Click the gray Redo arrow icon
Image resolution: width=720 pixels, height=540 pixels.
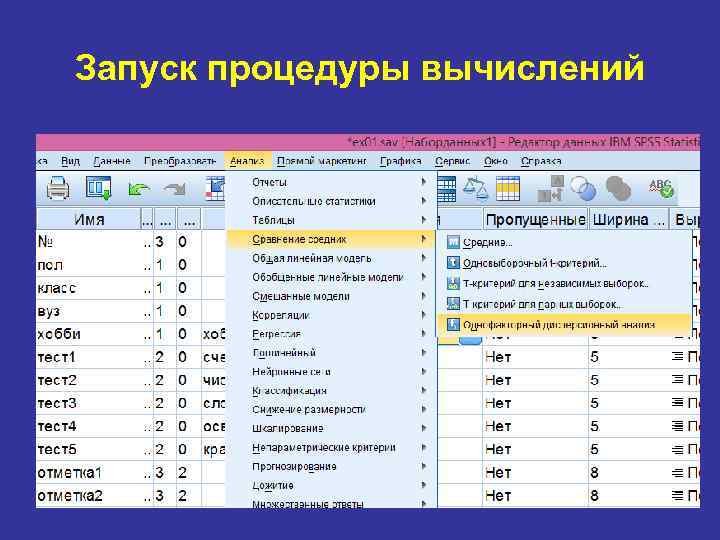[x=175, y=189]
